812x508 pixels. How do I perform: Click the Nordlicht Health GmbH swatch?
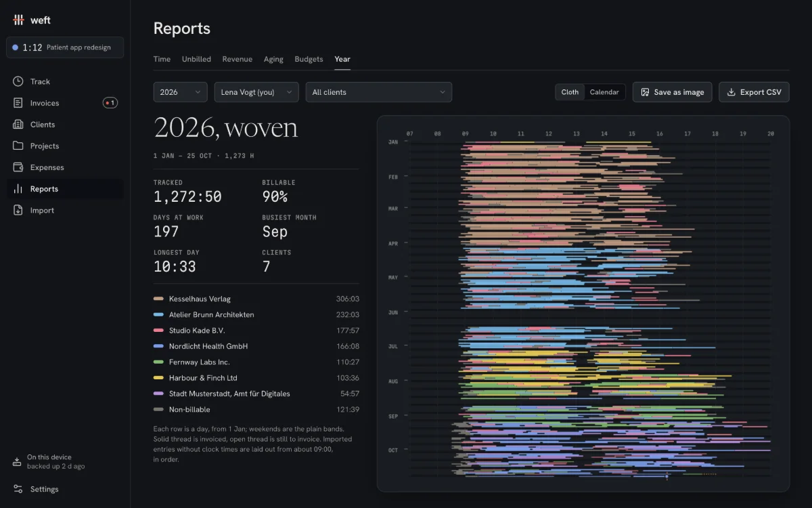pos(158,346)
